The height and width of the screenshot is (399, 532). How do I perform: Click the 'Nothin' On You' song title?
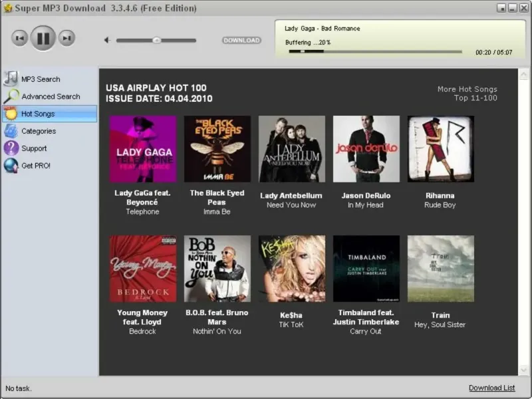(x=217, y=331)
